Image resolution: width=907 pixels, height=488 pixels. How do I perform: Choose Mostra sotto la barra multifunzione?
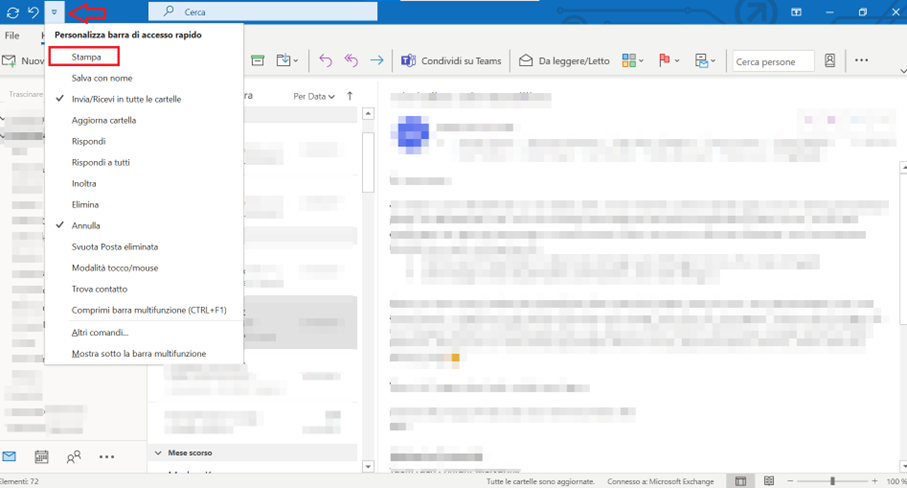pyautogui.click(x=139, y=354)
